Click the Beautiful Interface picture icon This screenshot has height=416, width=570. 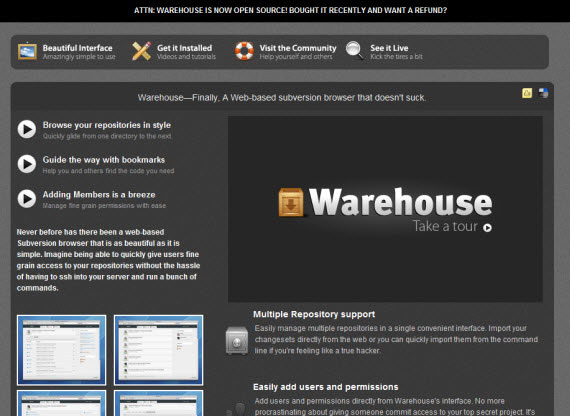(27, 51)
